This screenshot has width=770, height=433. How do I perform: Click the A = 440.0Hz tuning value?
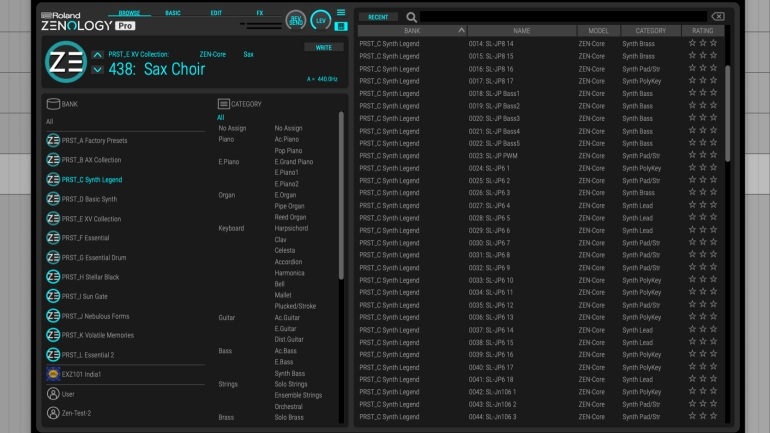pos(322,79)
